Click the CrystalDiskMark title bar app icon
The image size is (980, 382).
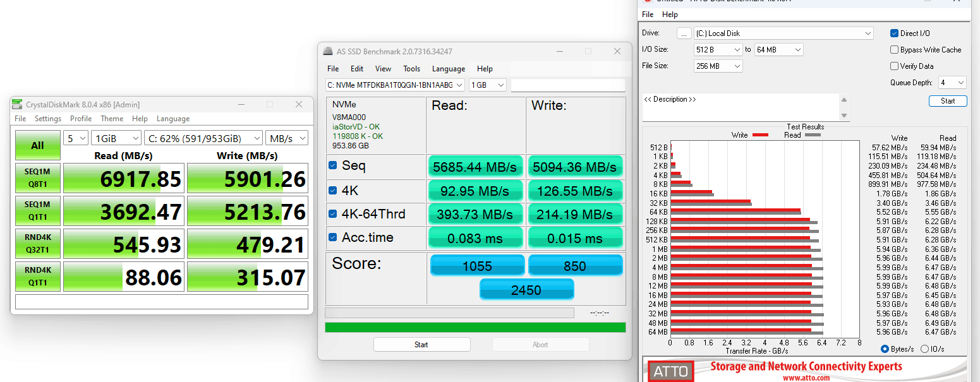[x=18, y=104]
